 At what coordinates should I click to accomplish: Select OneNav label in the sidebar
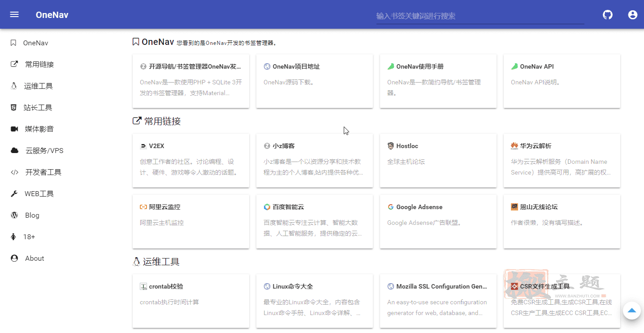35,43
